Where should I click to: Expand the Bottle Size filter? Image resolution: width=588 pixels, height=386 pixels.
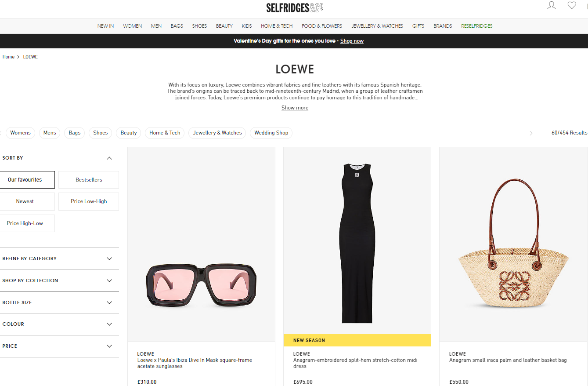[x=59, y=302]
